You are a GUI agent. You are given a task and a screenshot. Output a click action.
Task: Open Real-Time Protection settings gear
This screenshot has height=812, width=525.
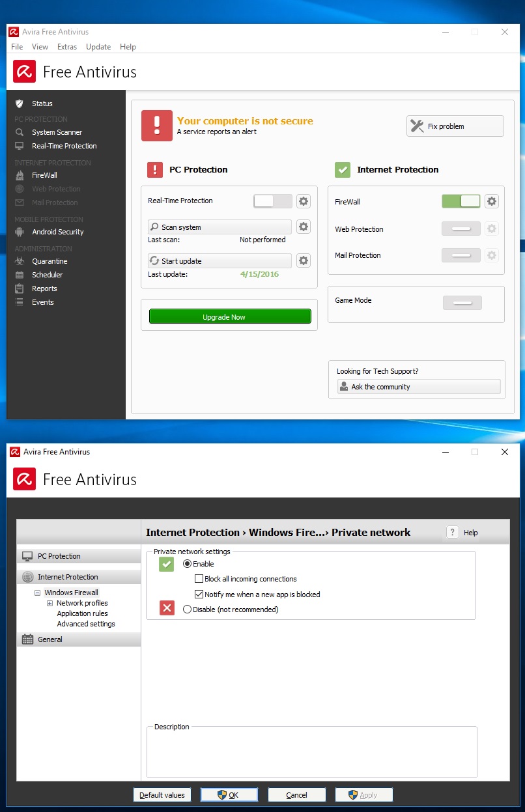(304, 201)
